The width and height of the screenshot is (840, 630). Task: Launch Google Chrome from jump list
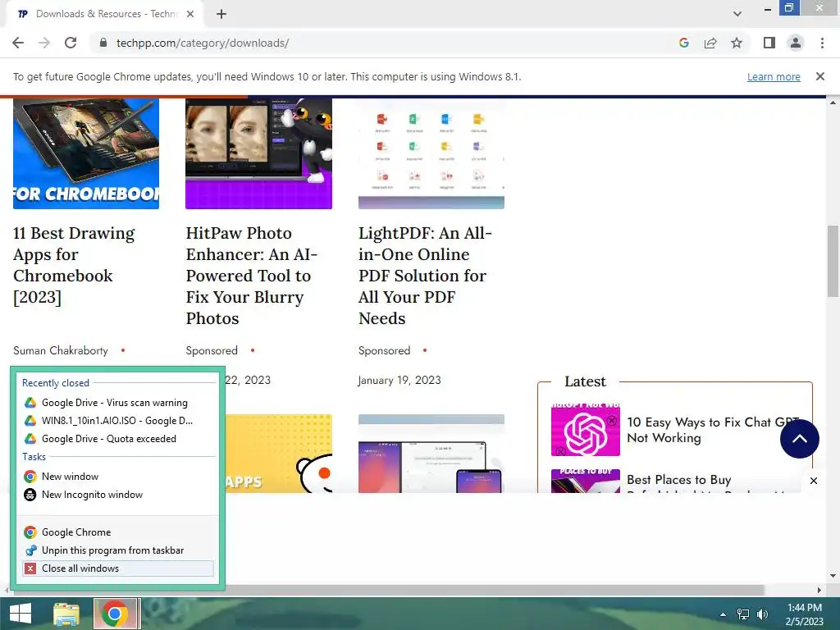(x=118, y=532)
